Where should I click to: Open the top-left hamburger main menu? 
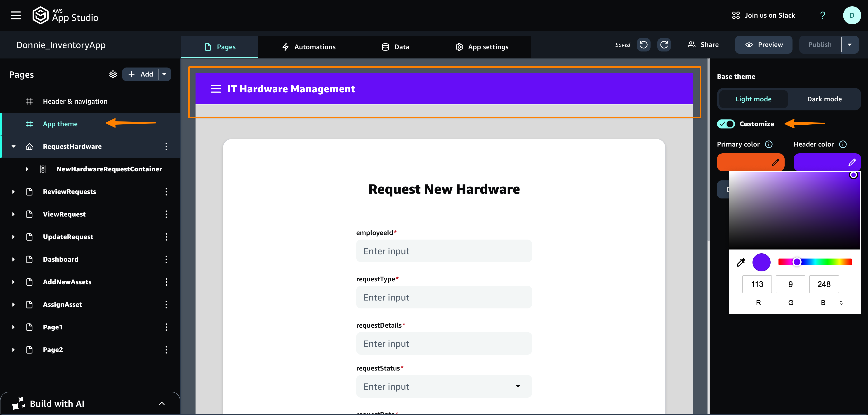point(16,16)
